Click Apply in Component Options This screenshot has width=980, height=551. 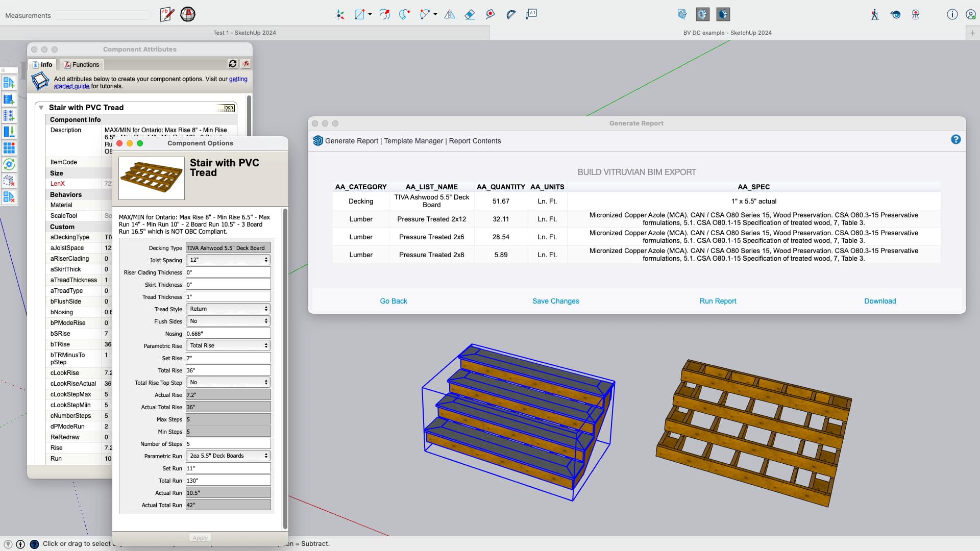pyautogui.click(x=200, y=538)
